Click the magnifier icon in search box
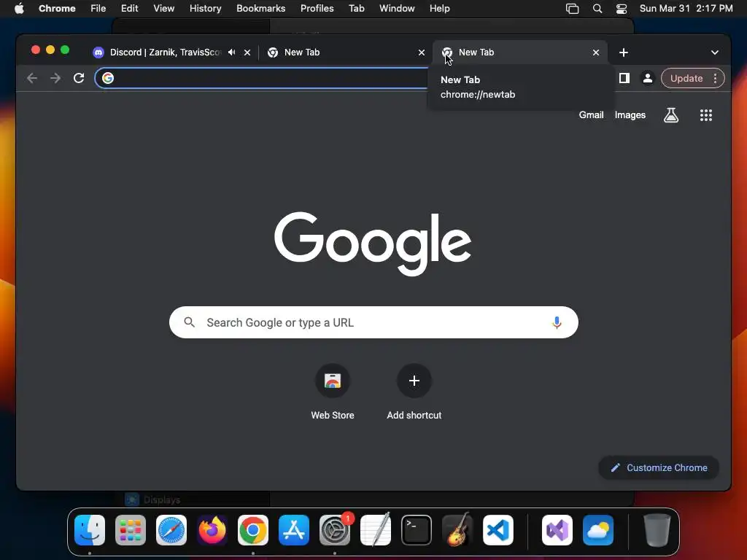The width and height of the screenshot is (747, 560). [x=189, y=322]
